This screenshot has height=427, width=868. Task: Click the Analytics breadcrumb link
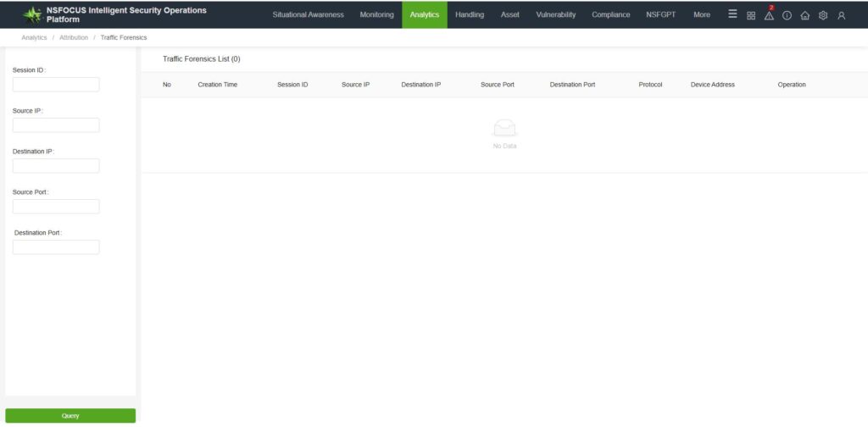pyautogui.click(x=34, y=37)
